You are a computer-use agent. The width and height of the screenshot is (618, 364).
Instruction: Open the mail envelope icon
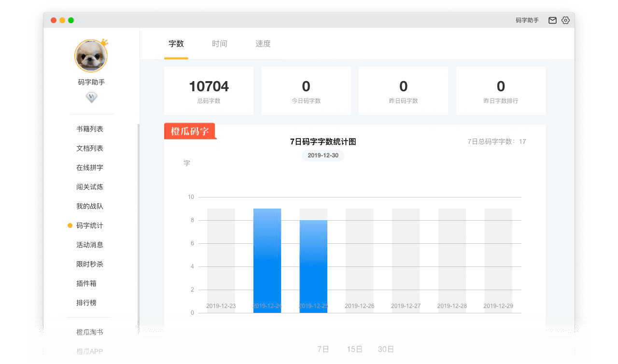[552, 20]
